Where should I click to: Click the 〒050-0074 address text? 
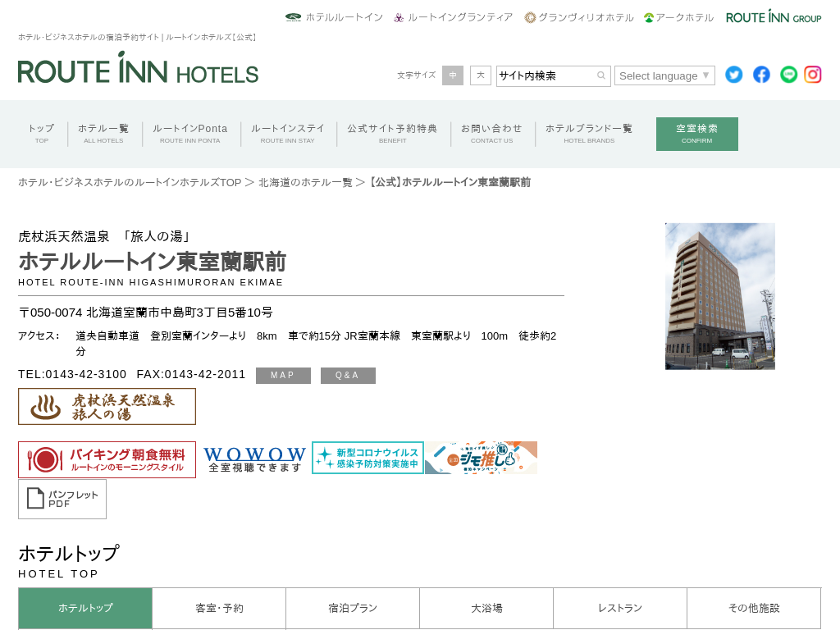146,313
